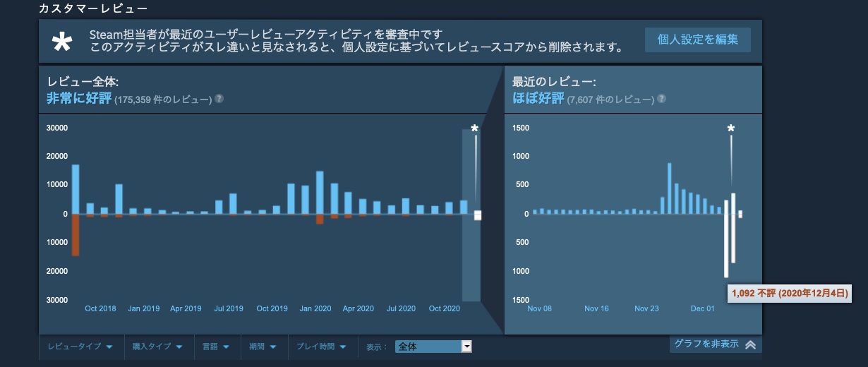Viewport: 868px width, 367px height.
Task: Click the Apr 2019 axis label
Action: 186,308
